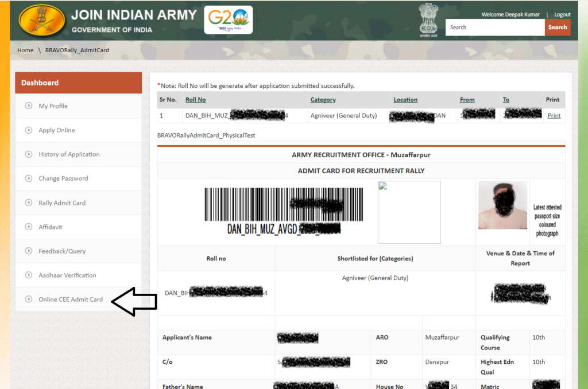Click arrow icon beside History of Application

pos(29,154)
